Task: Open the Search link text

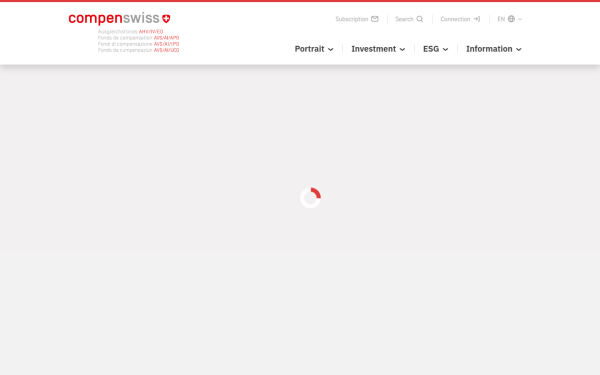Action: click(404, 19)
